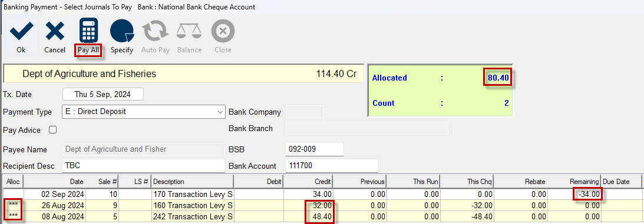Confirm with the Ok checkmark icon
Viewport: 644px width, 224px height.
[21, 32]
